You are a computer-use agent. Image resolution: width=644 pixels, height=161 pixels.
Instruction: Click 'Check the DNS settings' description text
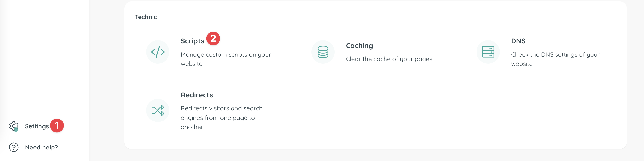click(x=555, y=59)
